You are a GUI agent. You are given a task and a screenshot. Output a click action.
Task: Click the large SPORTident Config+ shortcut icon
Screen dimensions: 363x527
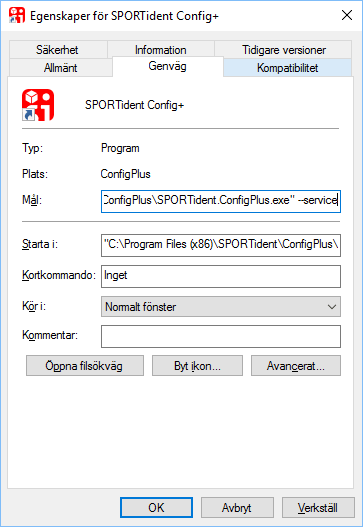(x=38, y=105)
